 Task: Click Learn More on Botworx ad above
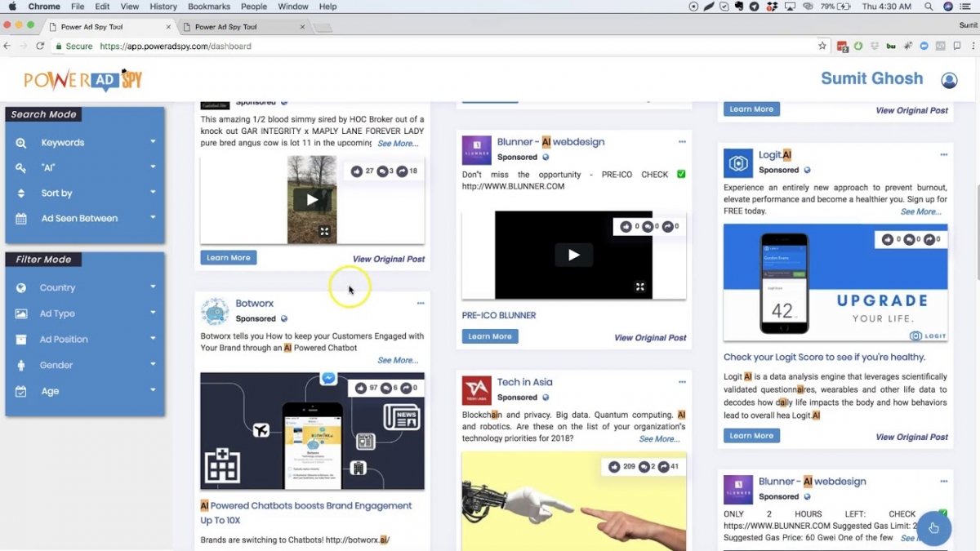tap(229, 258)
